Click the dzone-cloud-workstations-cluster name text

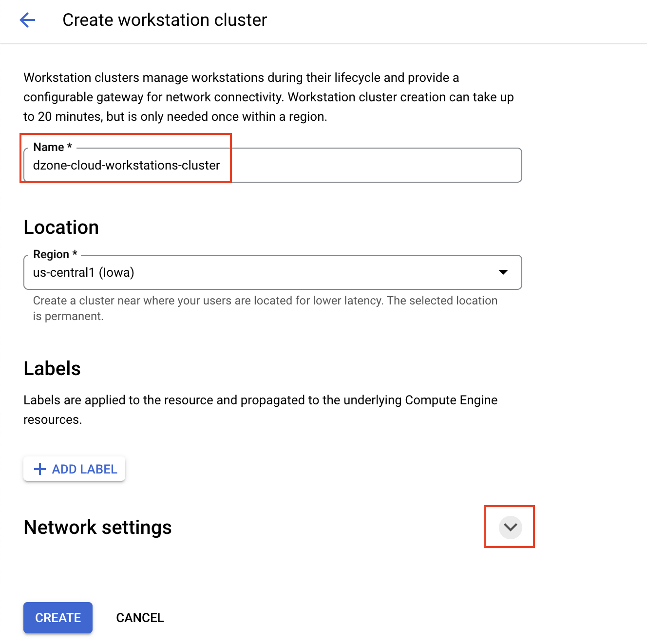coord(126,165)
